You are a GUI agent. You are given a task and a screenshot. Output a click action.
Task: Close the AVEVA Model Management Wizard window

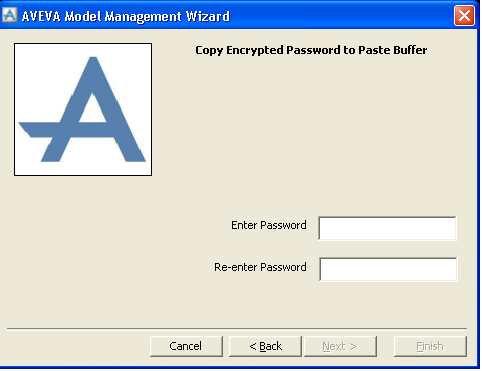464,15
